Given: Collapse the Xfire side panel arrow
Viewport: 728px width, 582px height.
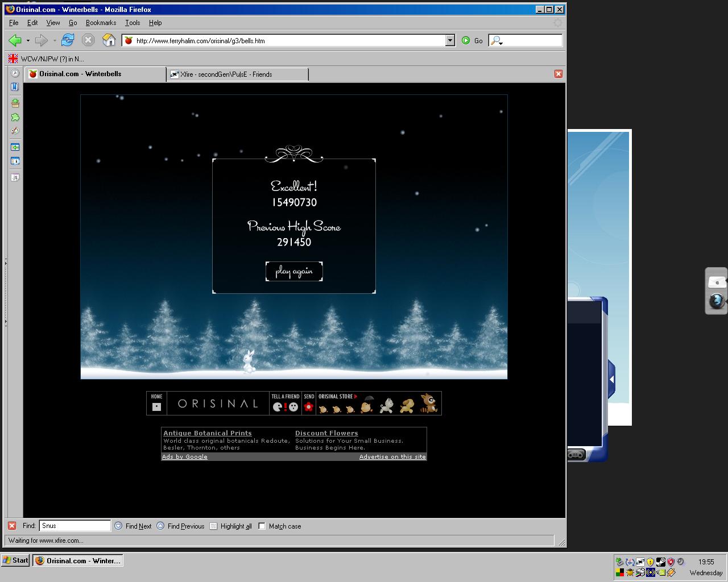Looking at the screenshot, I should (x=611, y=379).
